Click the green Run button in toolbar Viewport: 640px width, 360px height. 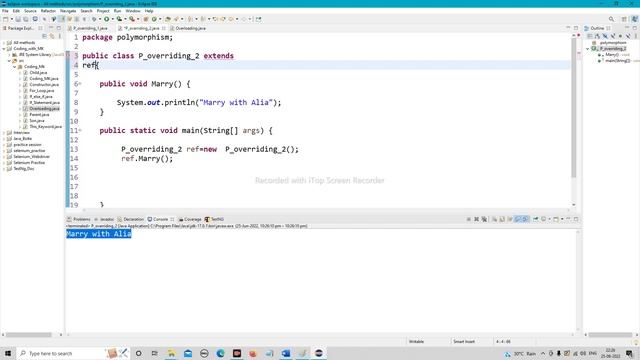click(x=107, y=19)
